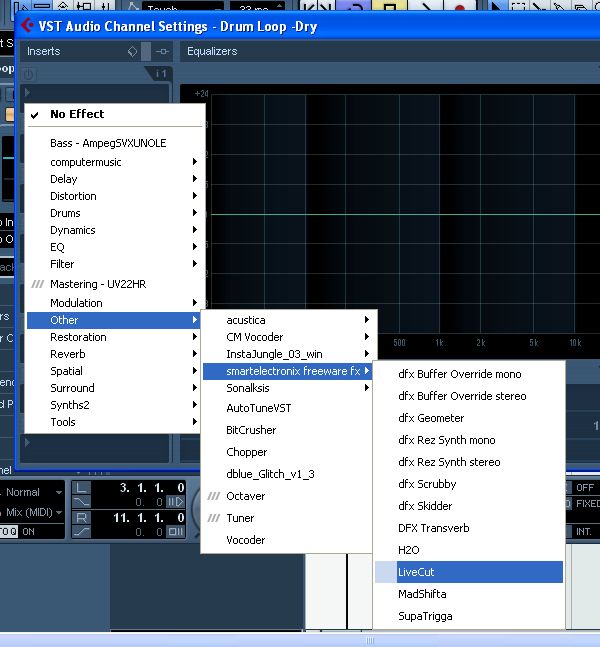
Task: Open the Reverb category
Action: pos(115,354)
